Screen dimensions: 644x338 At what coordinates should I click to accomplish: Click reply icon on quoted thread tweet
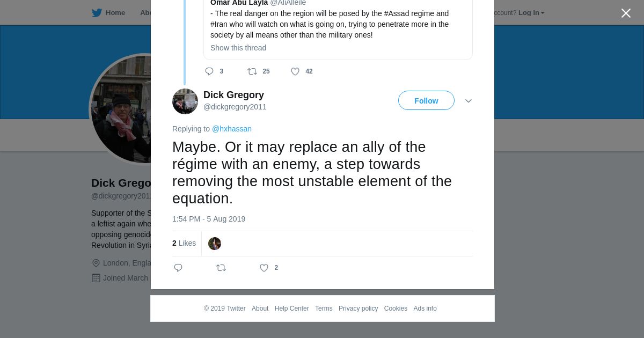click(209, 71)
